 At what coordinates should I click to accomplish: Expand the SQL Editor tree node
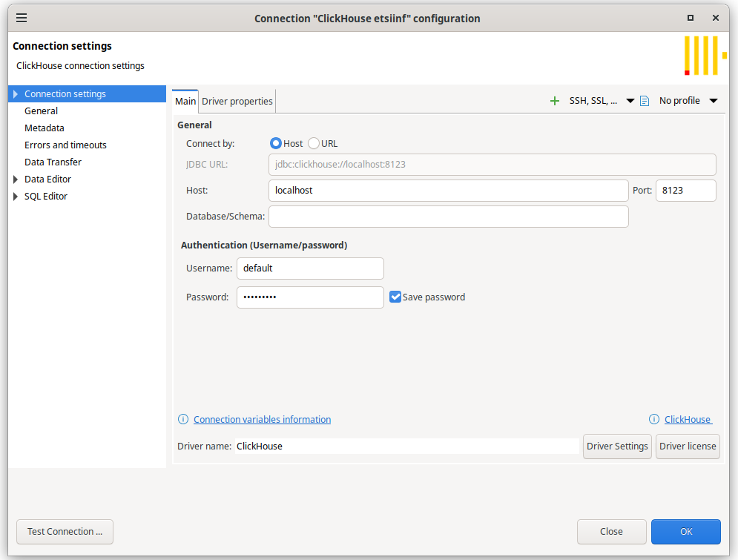point(16,197)
